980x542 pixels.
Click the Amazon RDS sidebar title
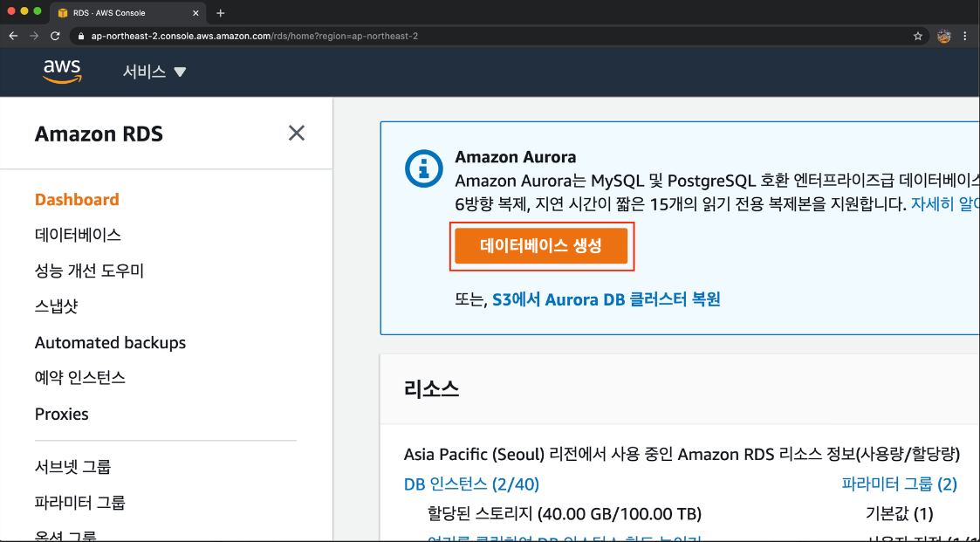tap(99, 134)
